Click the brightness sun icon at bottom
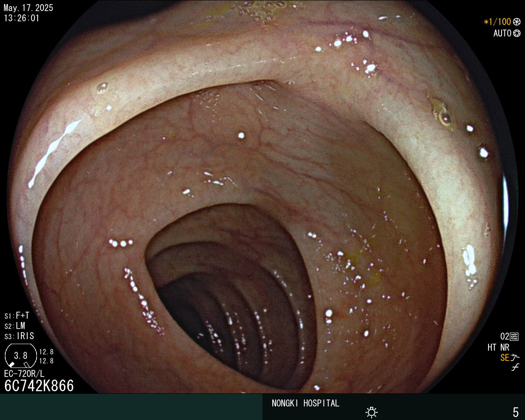 [x=372, y=412]
